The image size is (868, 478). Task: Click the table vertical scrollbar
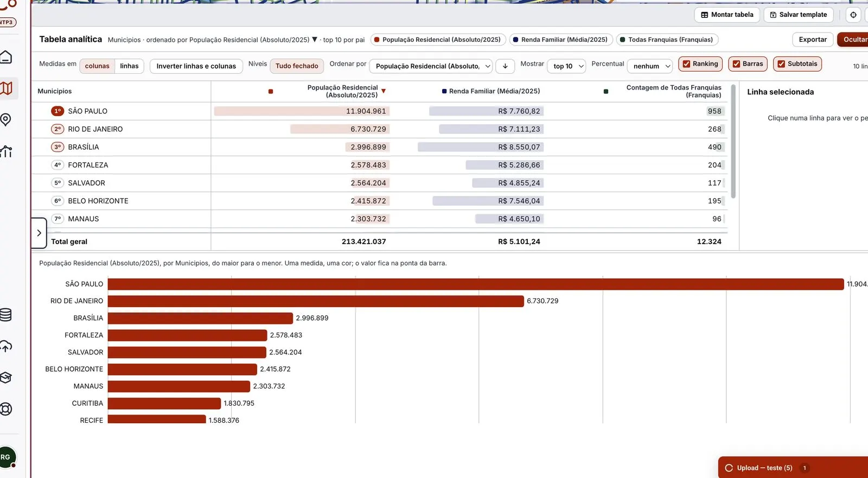click(x=733, y=141)
